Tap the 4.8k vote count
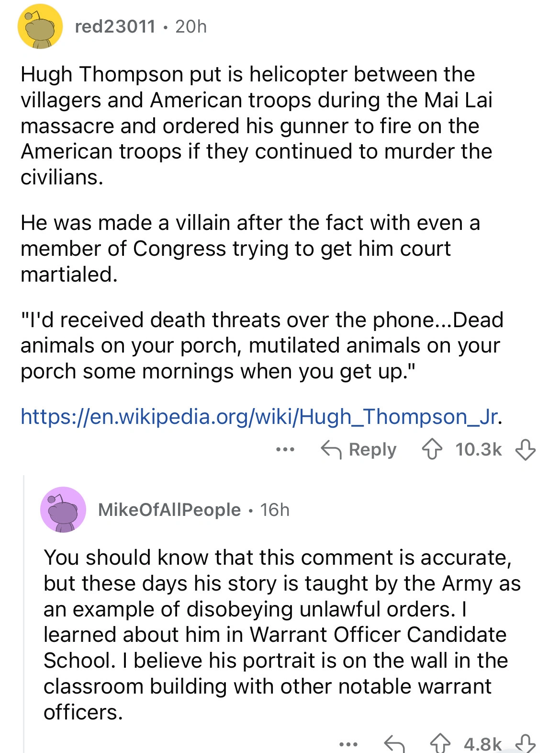Screen dimensions: 560x753 point(482,744)
